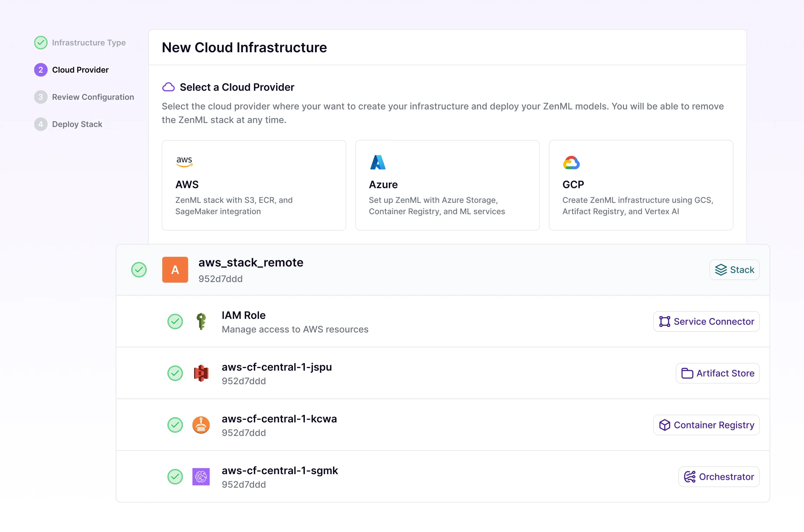Select the Stack badge on aws_stack_remote

pyautogui.click(x=734, y=270)
